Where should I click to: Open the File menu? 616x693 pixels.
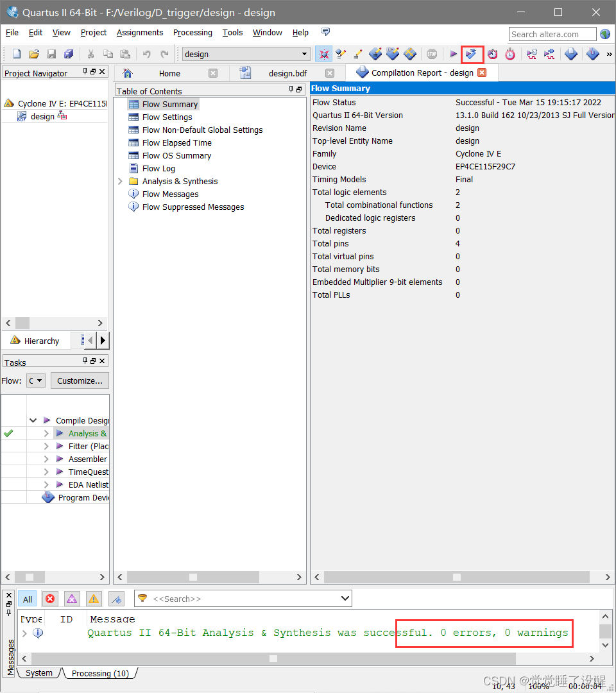[12, 32]
